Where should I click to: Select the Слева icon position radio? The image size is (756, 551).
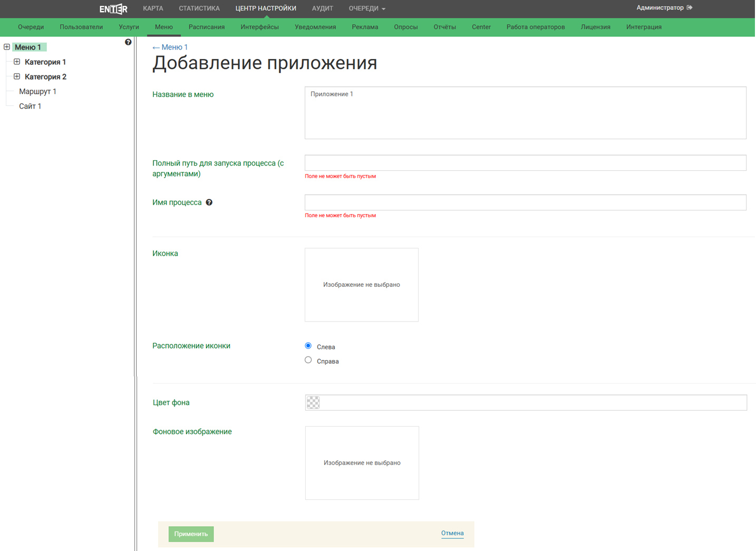coord(308,346)
